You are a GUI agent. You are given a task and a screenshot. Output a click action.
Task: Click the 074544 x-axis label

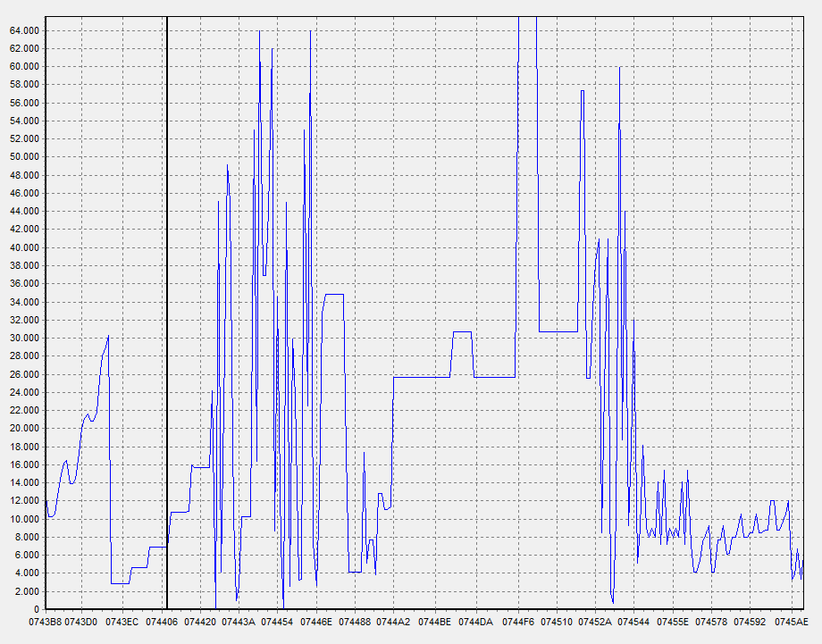[x=633, y=622]
